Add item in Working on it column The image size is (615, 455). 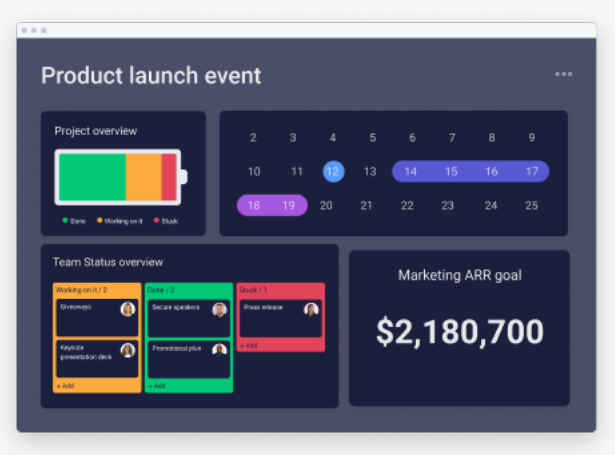point(66,386)
